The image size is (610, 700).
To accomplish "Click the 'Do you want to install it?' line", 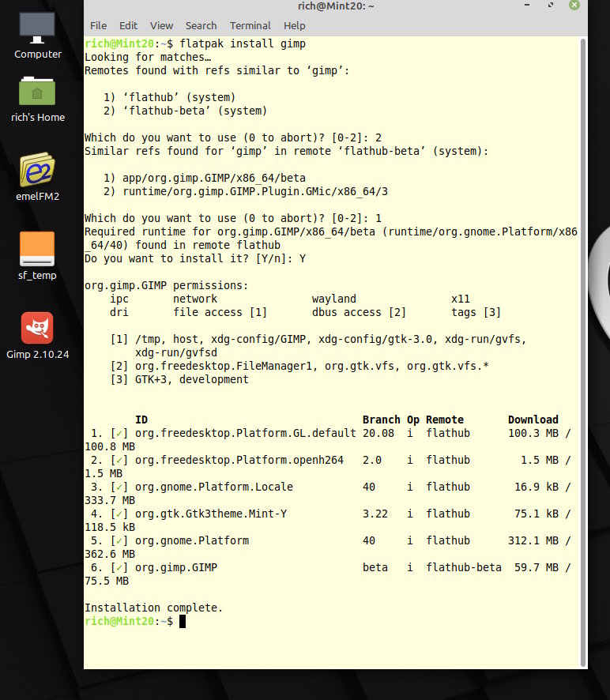I will point(195,259).
